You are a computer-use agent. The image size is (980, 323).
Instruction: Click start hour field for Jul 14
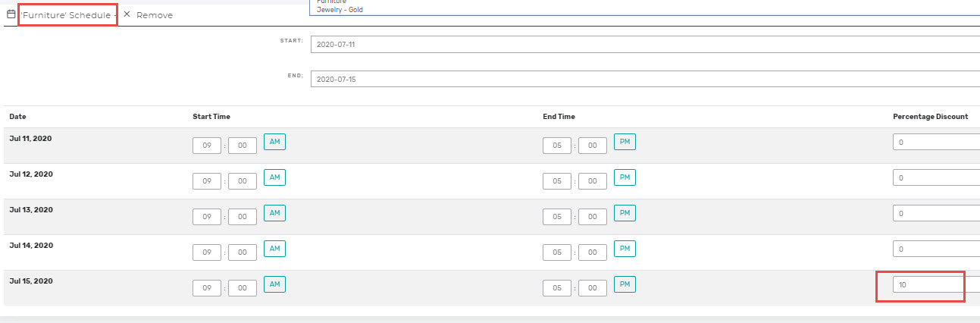pyautogui.click(x=207, y=252)
